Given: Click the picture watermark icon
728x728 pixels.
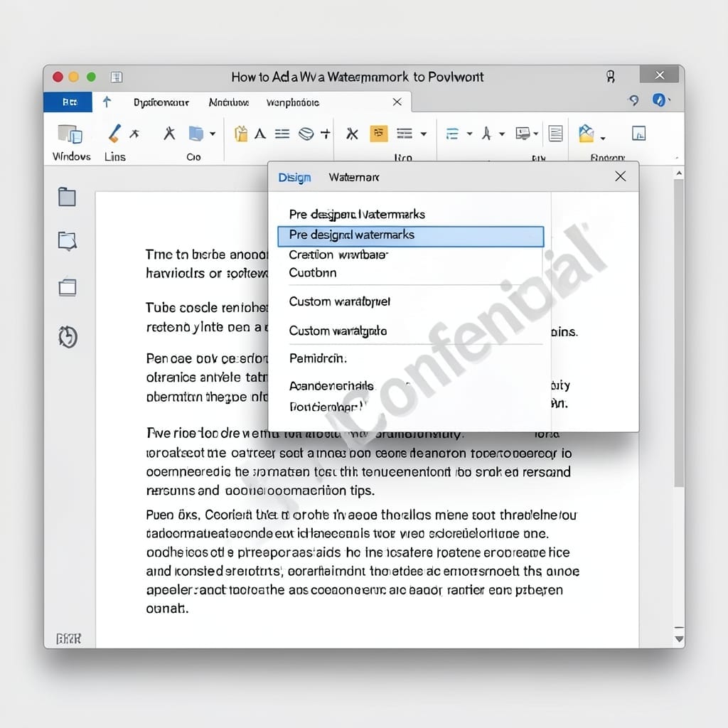Looking at the screenshot, I should coord(587,134).
